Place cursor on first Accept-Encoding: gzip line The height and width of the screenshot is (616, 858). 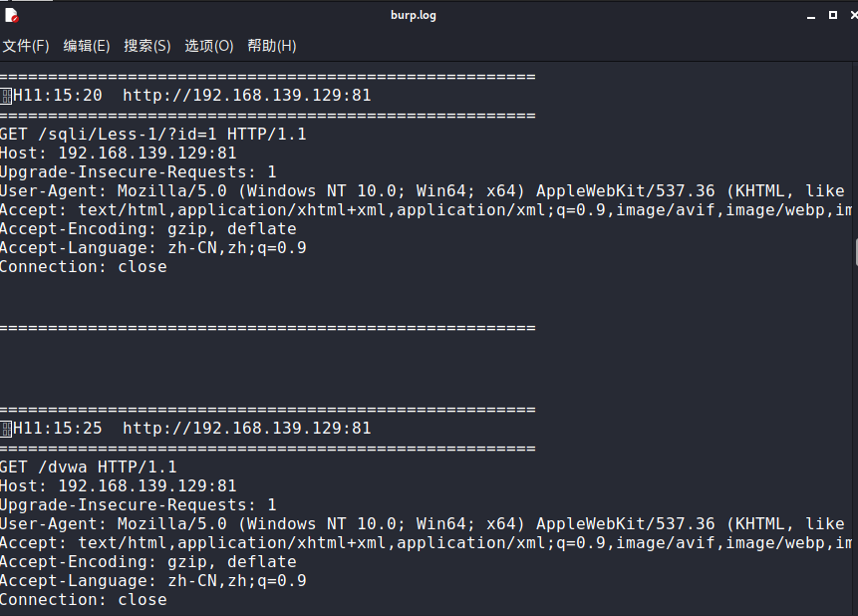pyautogui.click(x=148, y=229)
